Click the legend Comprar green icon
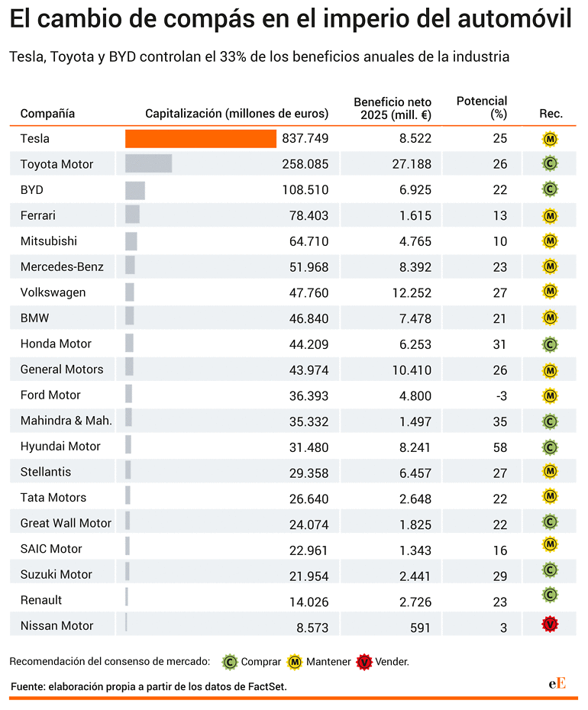Viewport: 588px width, 710px height. coord(230,663)
